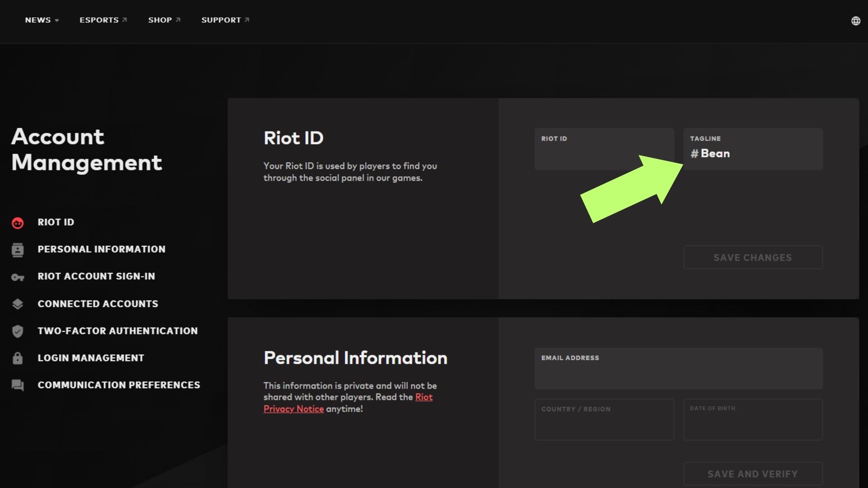The height and width of the screenshot is (488, 868).
Task: Click the layers icon for Connected Accounts
Action: point(18,304)
